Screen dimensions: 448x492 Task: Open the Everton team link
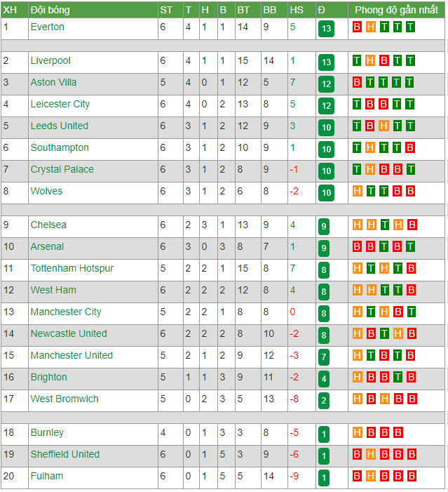[x=48, y=27]
